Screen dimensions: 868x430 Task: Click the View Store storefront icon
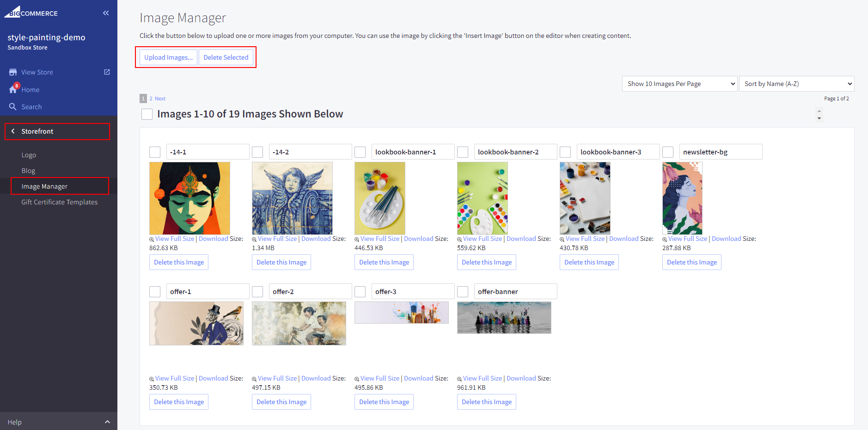13,72
